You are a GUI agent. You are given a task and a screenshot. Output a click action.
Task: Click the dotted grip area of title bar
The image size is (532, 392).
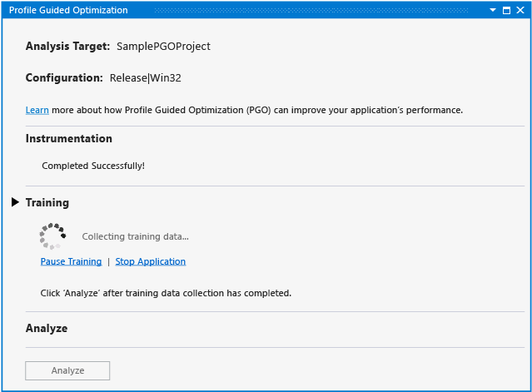[x=308, y=10]
